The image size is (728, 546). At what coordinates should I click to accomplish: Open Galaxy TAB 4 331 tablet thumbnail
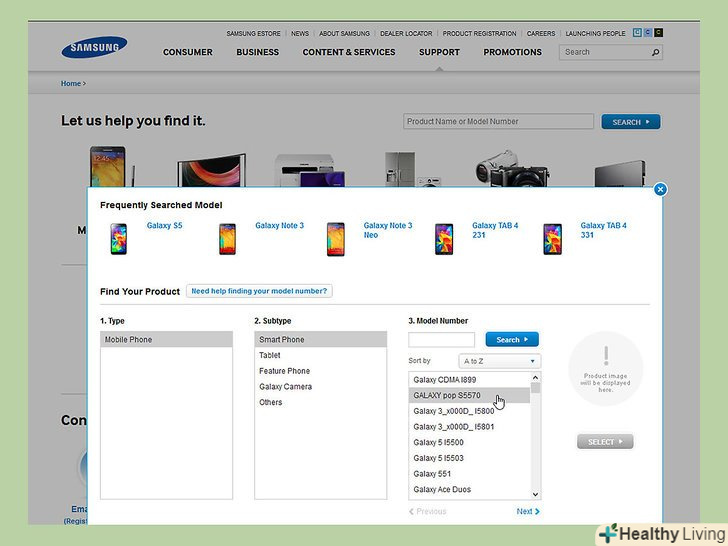click(552, 239)
